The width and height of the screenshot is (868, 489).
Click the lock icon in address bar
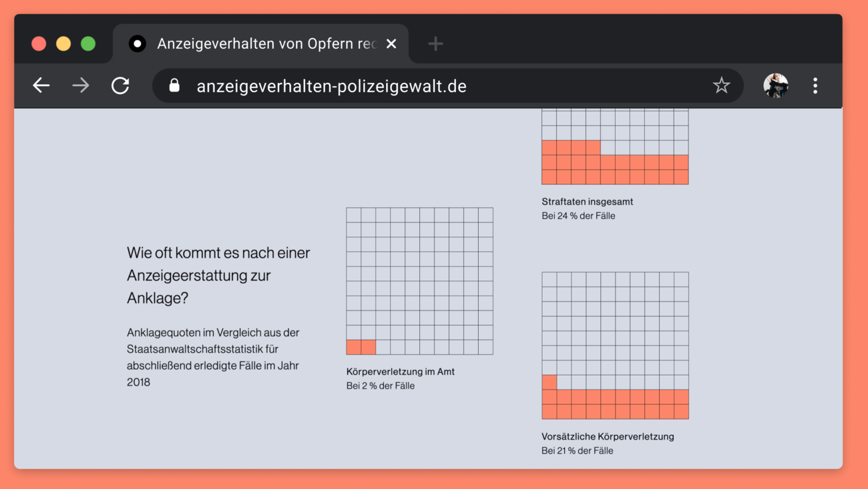click(x=174, y=86)
